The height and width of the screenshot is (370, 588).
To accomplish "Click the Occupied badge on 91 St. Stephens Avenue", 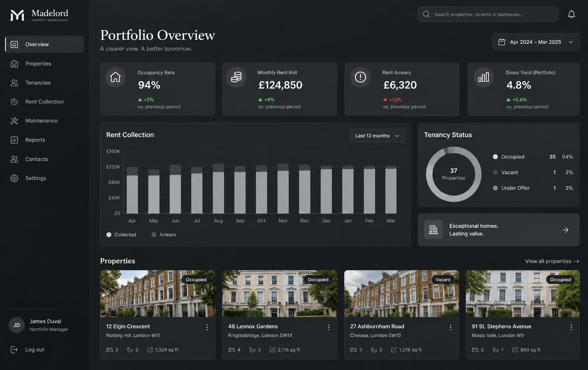I will point(560,280).
